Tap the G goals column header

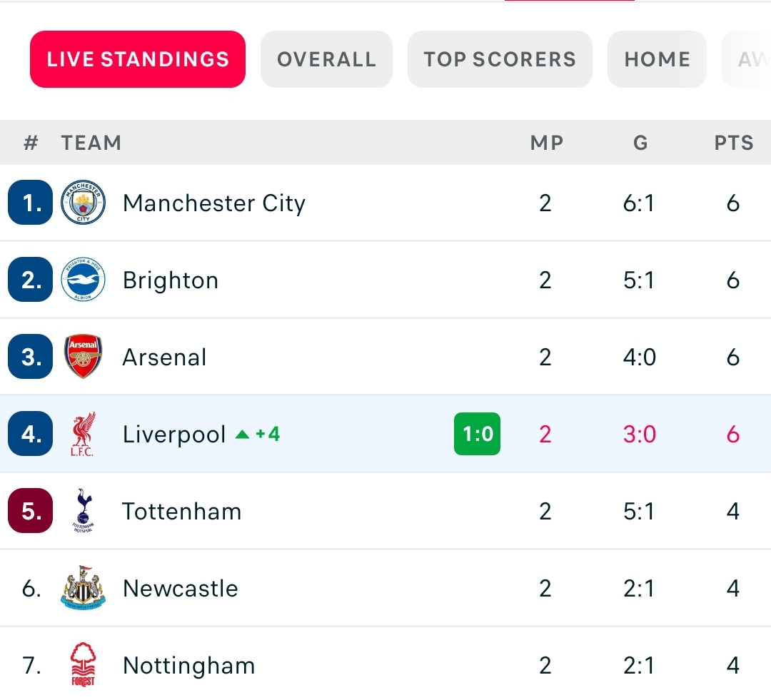coord(640,143)
